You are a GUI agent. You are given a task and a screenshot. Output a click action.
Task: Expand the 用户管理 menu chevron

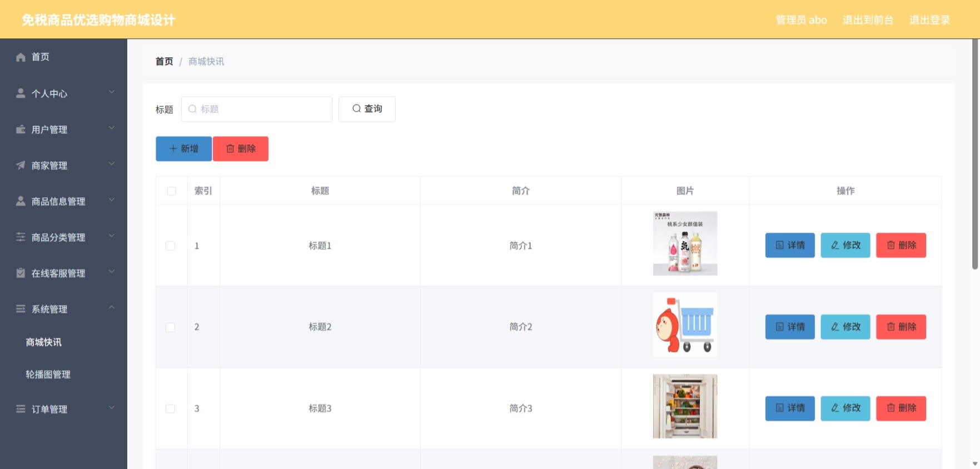112,128
